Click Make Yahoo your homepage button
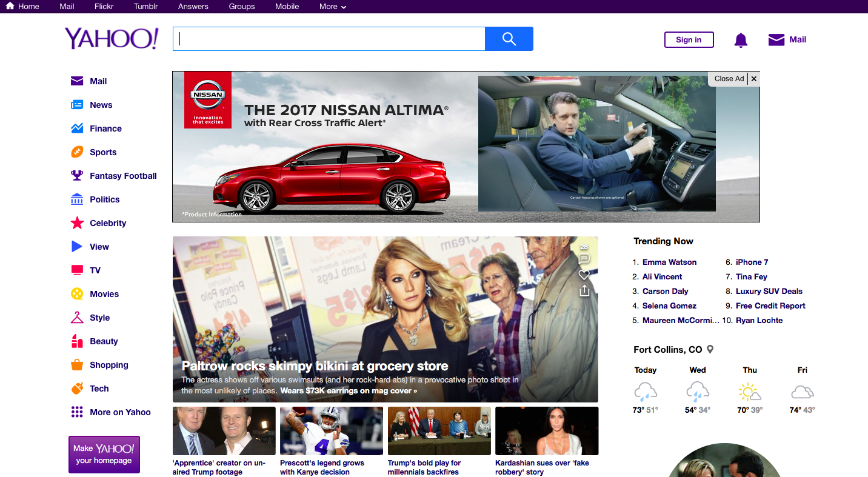This screenshot has height=477, width=868. 104,455
